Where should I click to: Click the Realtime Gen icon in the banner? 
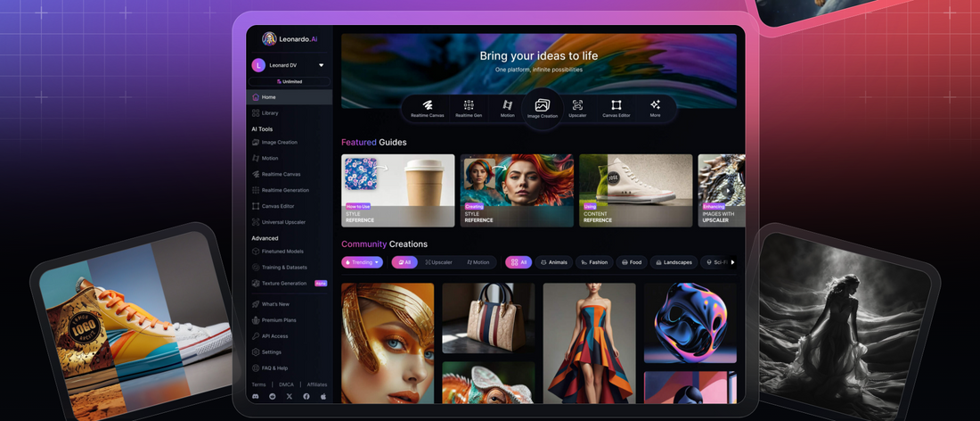click(469, 108)
